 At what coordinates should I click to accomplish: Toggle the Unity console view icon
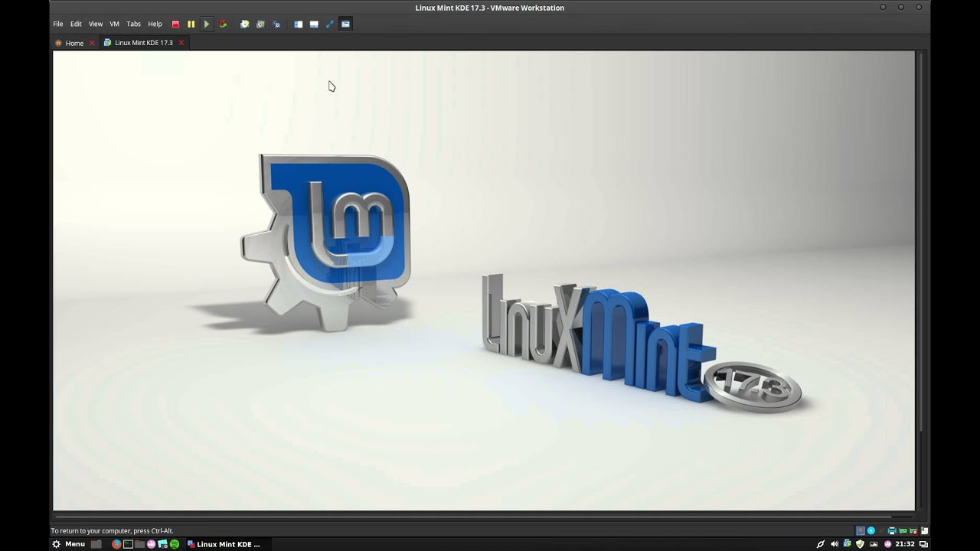tap(345, 24)
